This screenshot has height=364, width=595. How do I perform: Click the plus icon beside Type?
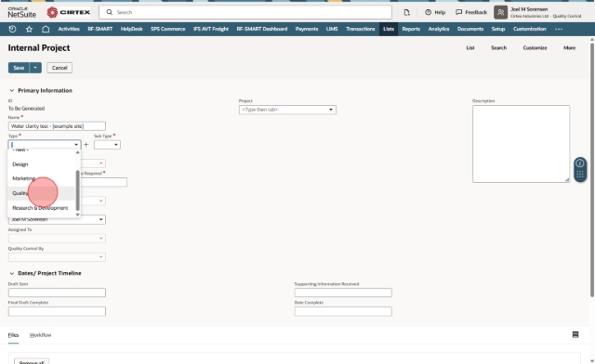(86, 145)
